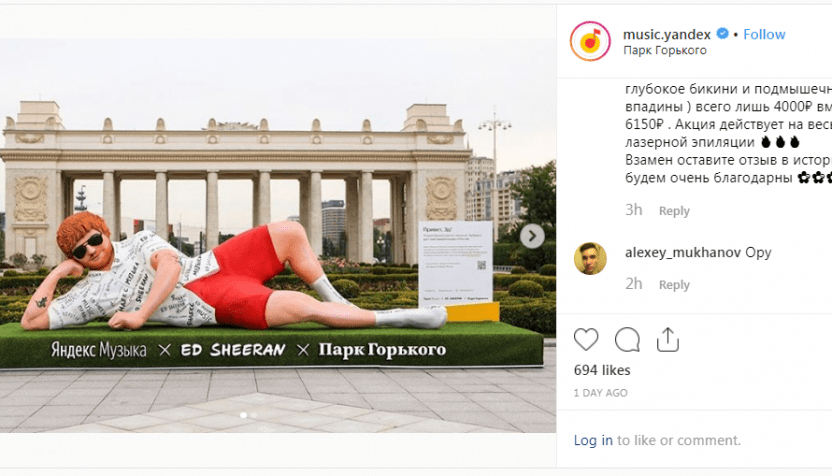View the 694 likes list
832x476 pixels.
pyautogui.click(x=602, y=370)
